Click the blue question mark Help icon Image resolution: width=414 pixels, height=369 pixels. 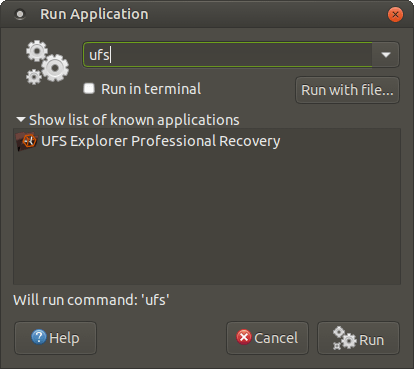39,337
